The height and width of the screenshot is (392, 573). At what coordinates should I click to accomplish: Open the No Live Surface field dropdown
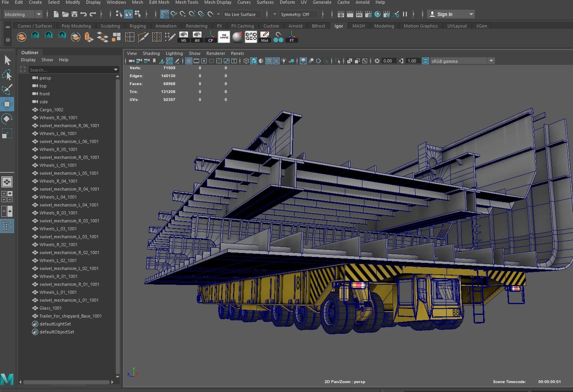click(x=242, y=14)
